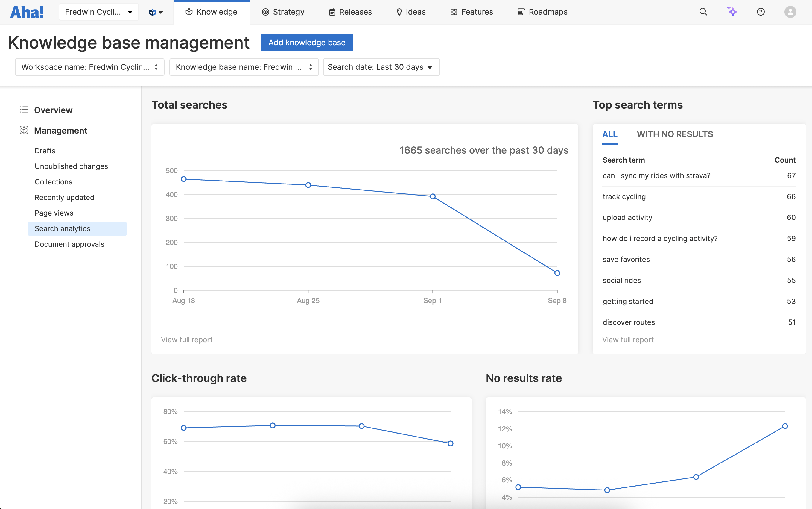Open Management in the sidebar
This screenshot has height=509, width=812.
click(x=60, y=131)
